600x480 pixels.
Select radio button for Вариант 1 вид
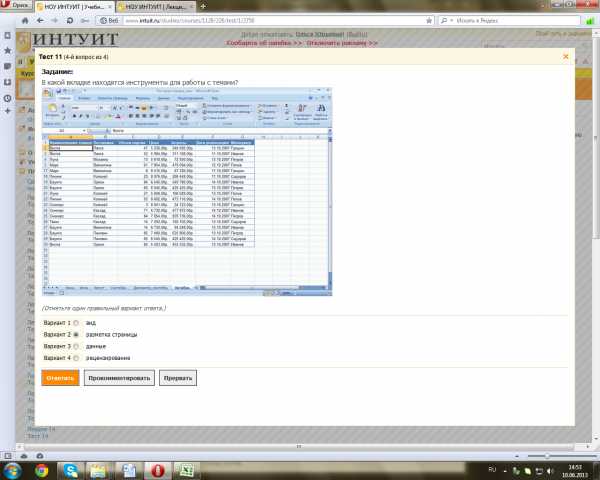click(x=76, y=323)
